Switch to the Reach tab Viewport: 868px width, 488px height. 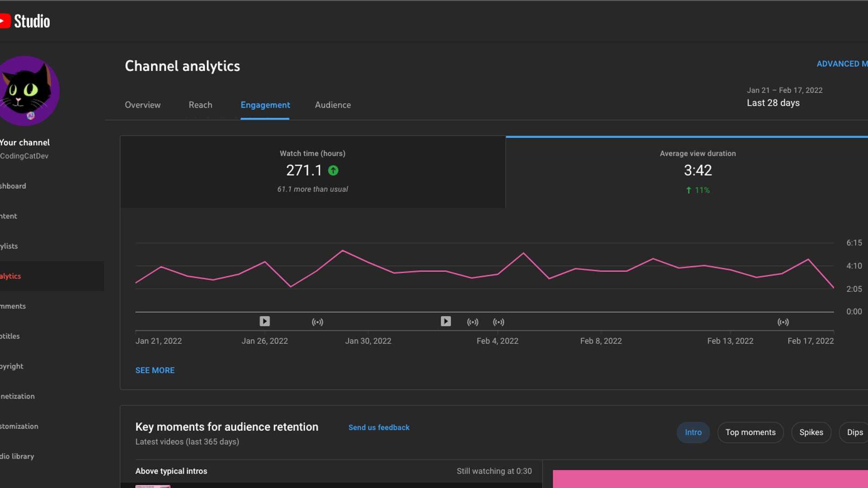(200, 105)
